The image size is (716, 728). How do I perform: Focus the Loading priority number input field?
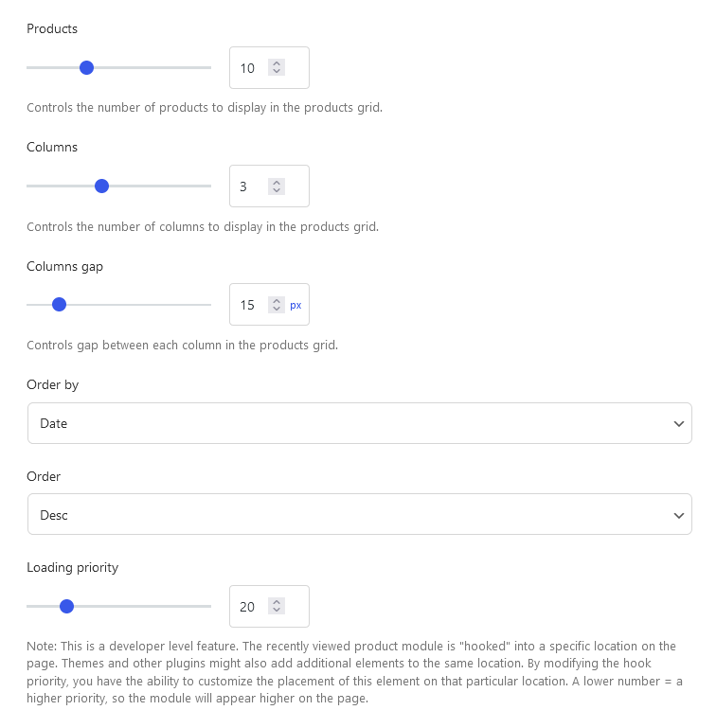(250, 607)
